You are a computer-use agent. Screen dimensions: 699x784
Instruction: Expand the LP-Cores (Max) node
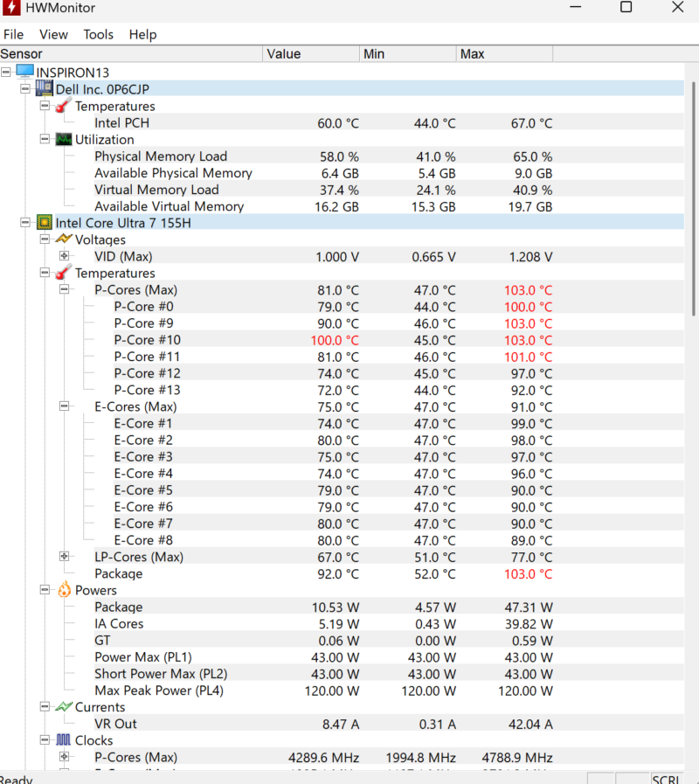tap(64, 557)
